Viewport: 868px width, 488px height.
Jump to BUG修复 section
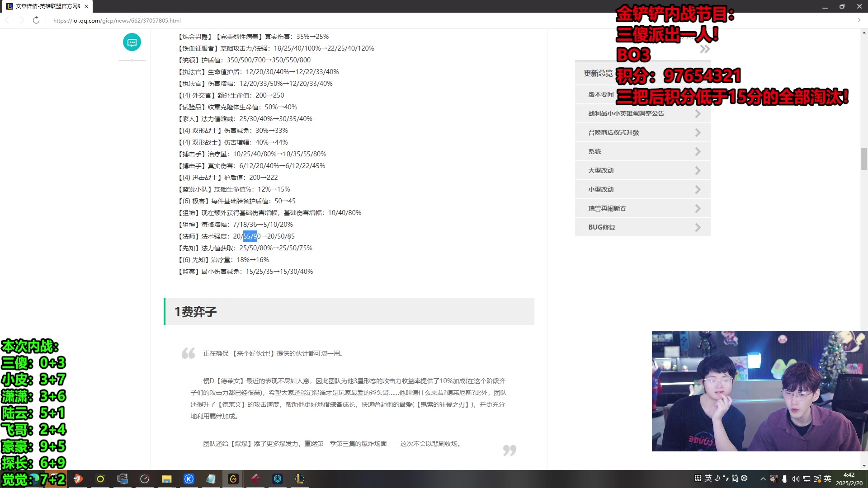point(642,227)
